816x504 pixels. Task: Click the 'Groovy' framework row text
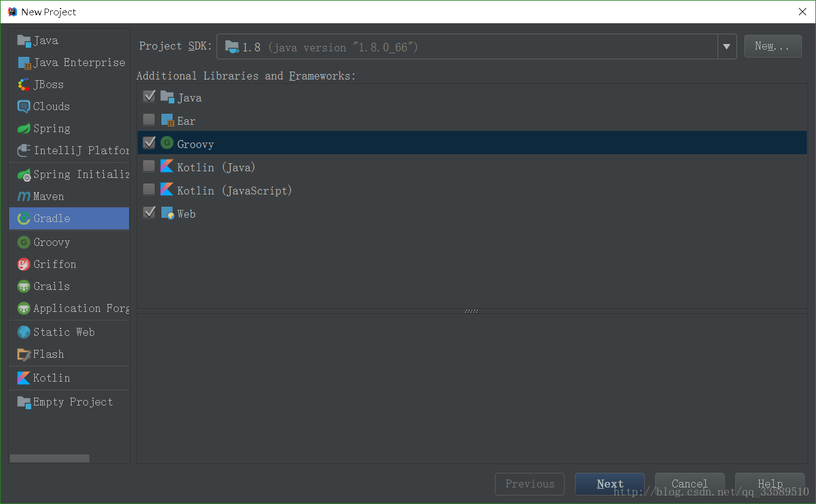tap(196, 144)
